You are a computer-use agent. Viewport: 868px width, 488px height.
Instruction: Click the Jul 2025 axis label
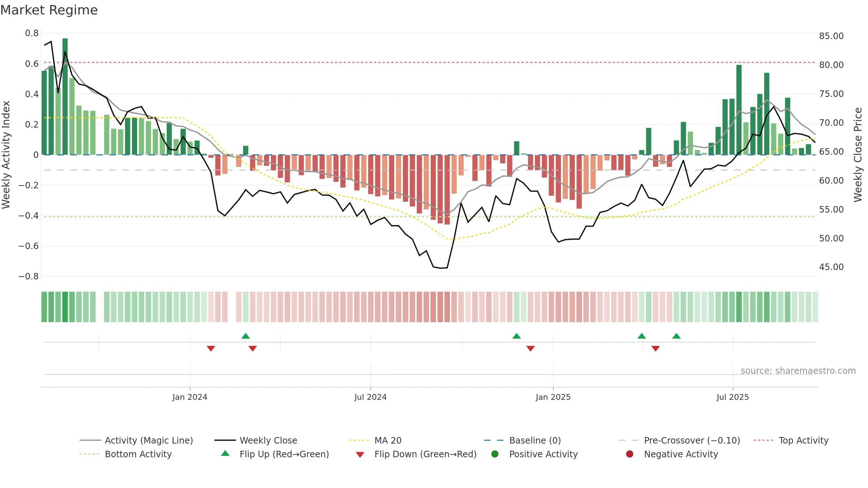click(x=733, y=397)
